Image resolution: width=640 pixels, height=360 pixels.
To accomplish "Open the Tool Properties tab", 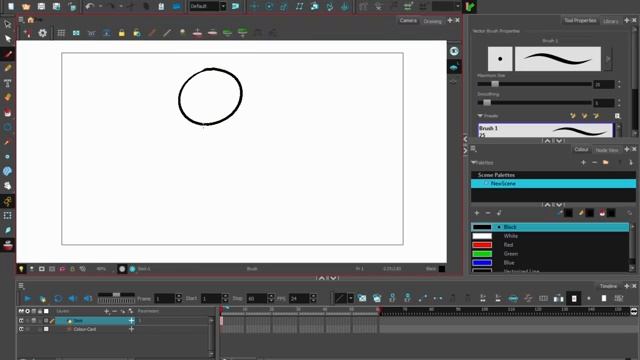I will click(580, 20).
